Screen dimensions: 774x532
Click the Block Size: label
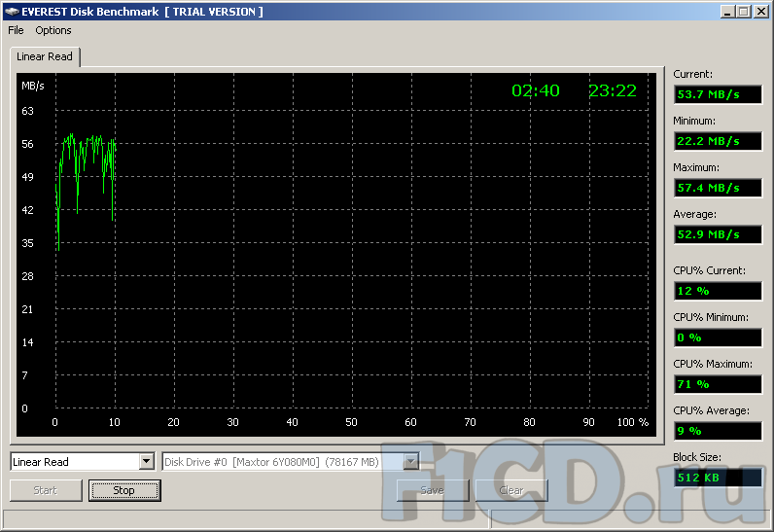(697, 457)
